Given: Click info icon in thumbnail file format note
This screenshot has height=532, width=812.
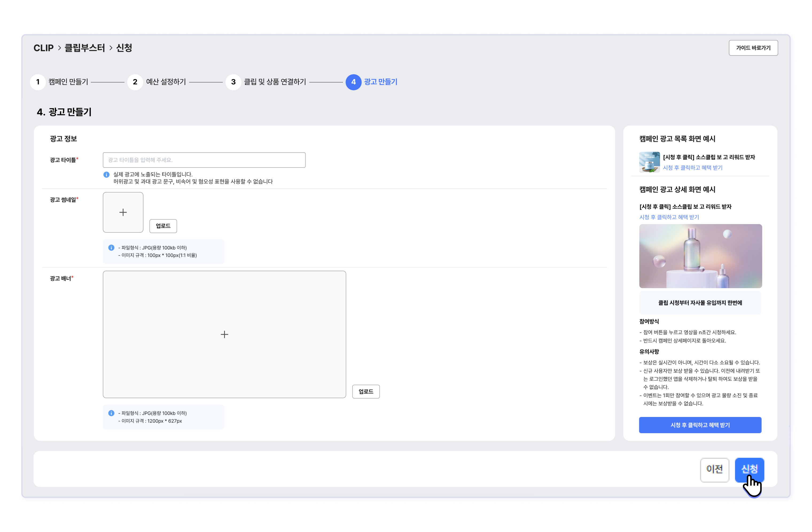Looking at the screenshot, I should pos(111,248).
